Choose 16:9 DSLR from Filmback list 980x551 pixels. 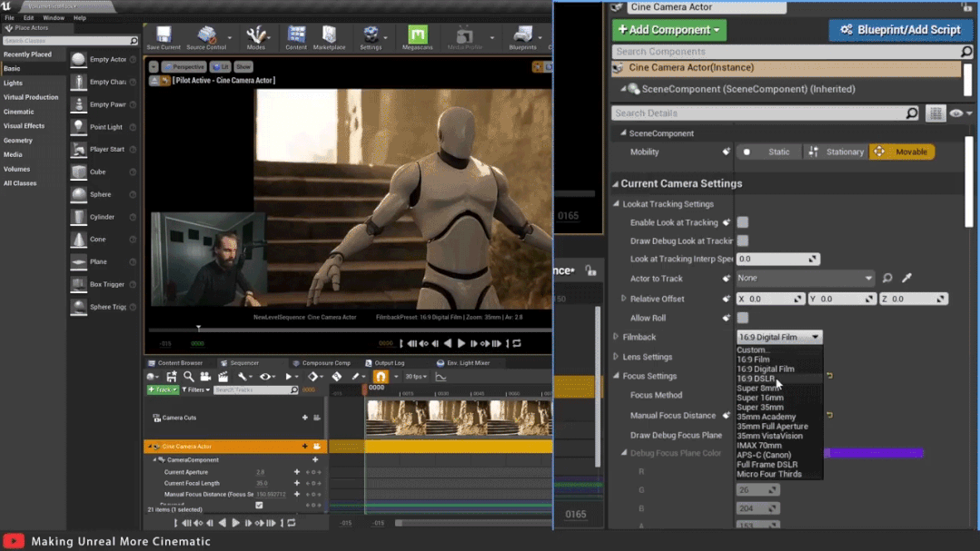pos(756,379)
